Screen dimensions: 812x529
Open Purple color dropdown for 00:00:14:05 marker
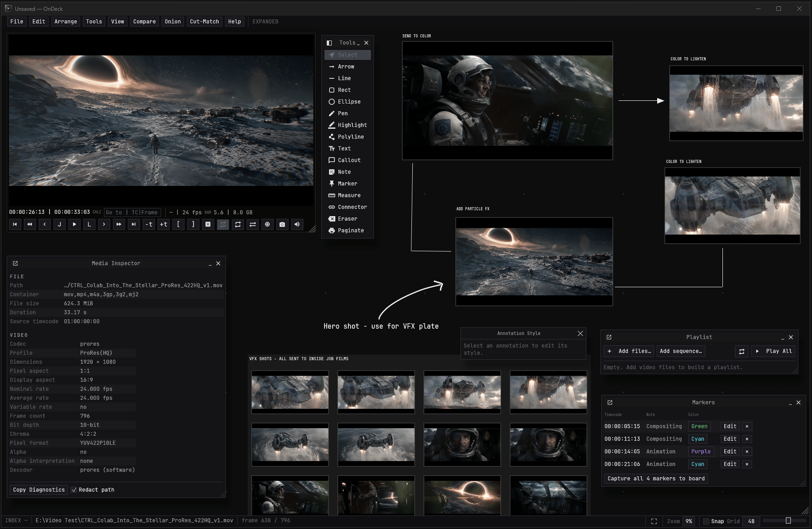click(701, 452)
